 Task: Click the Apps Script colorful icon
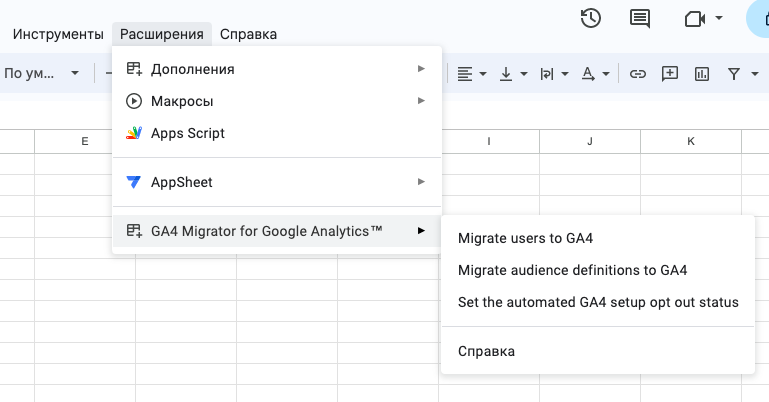click(x=134, y=133)
